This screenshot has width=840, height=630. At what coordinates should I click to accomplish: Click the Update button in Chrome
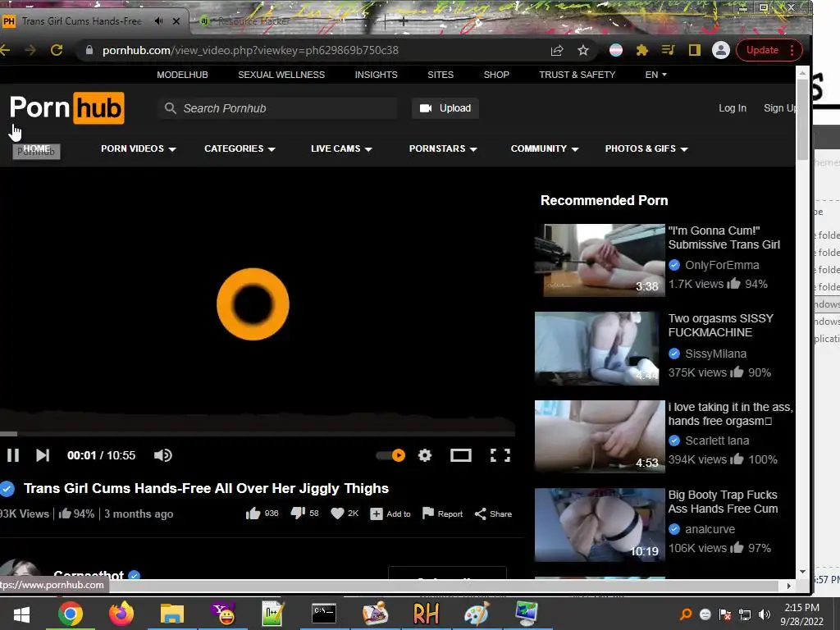coord(762,50)
